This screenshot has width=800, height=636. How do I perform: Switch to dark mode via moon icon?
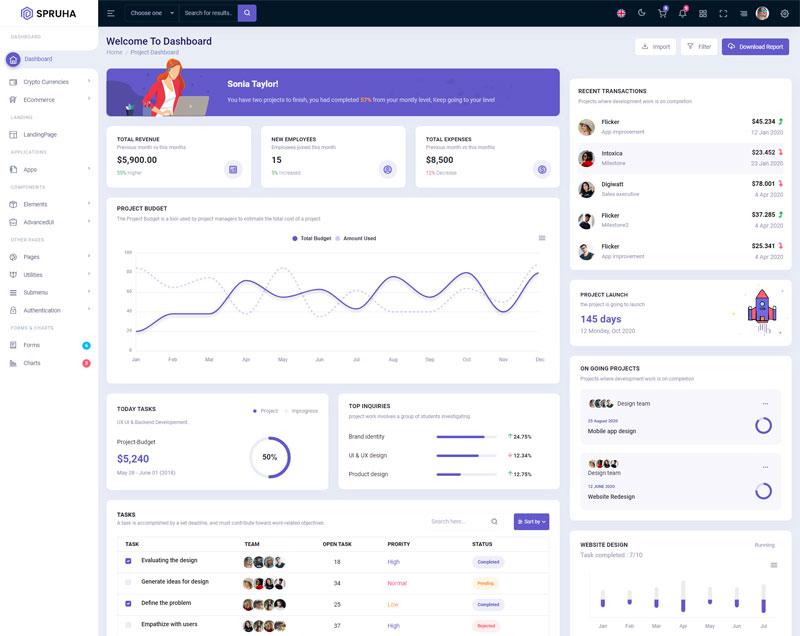[641, 13]
